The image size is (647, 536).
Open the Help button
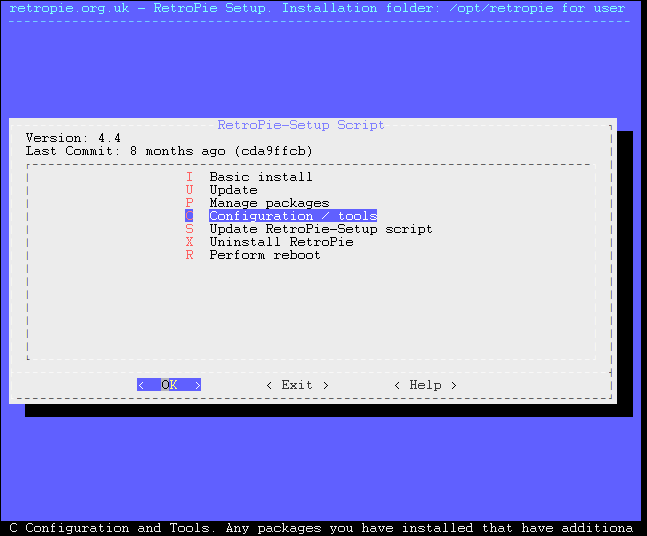click(425, 385)
